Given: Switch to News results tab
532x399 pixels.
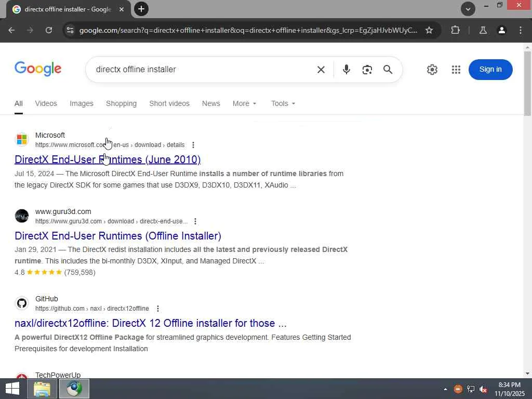Looking at the screenshot, I should tap(211, 103).
